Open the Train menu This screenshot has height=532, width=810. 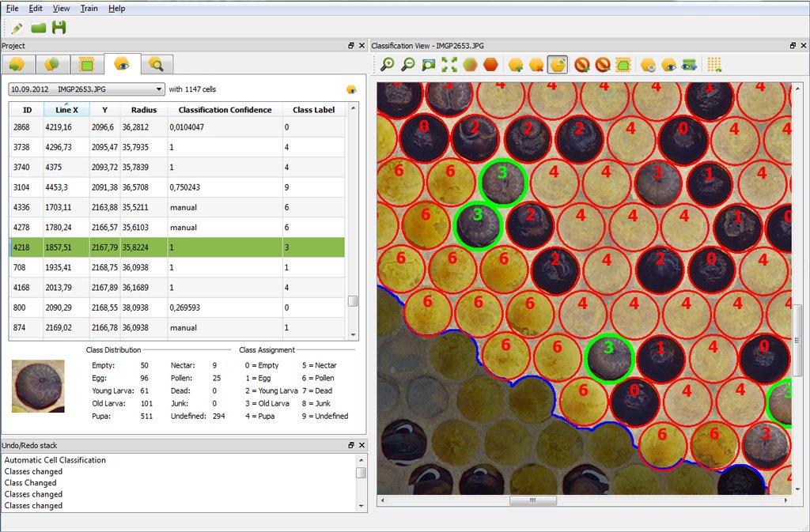coord(89,9)
